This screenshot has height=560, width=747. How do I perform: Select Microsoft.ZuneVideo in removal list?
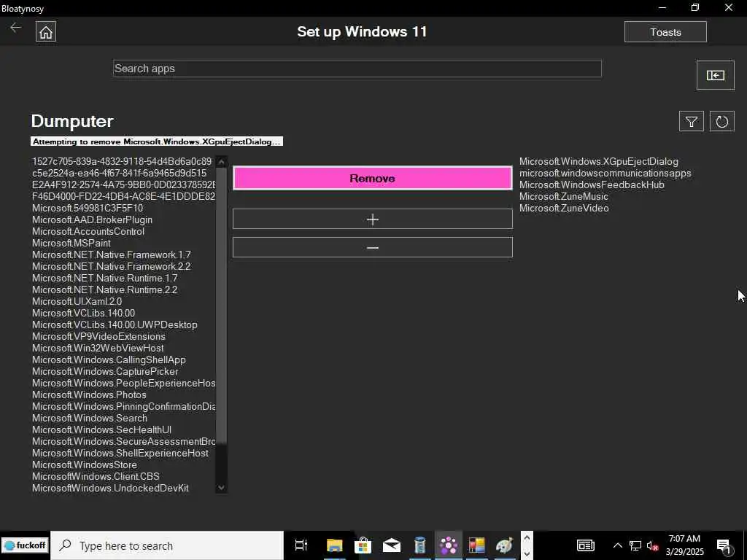click(564, 208)
